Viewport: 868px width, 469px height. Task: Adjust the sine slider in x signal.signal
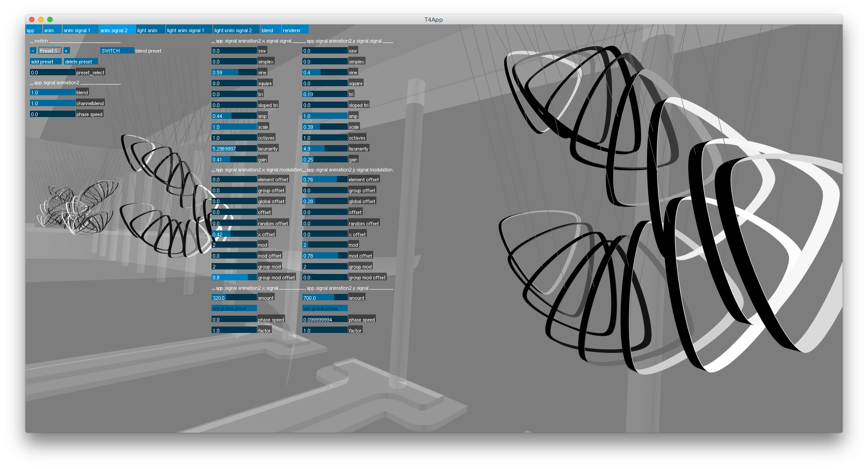click(x=233, y=72)
